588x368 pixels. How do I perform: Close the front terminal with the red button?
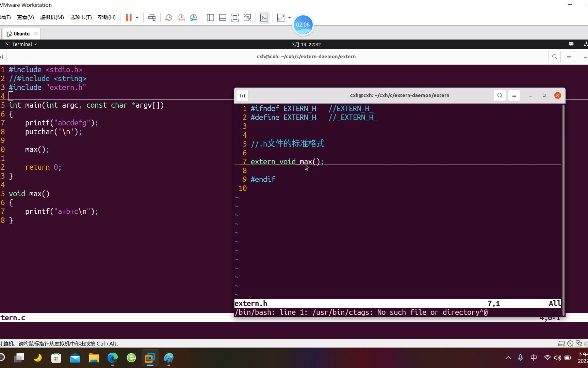[558, 95]
